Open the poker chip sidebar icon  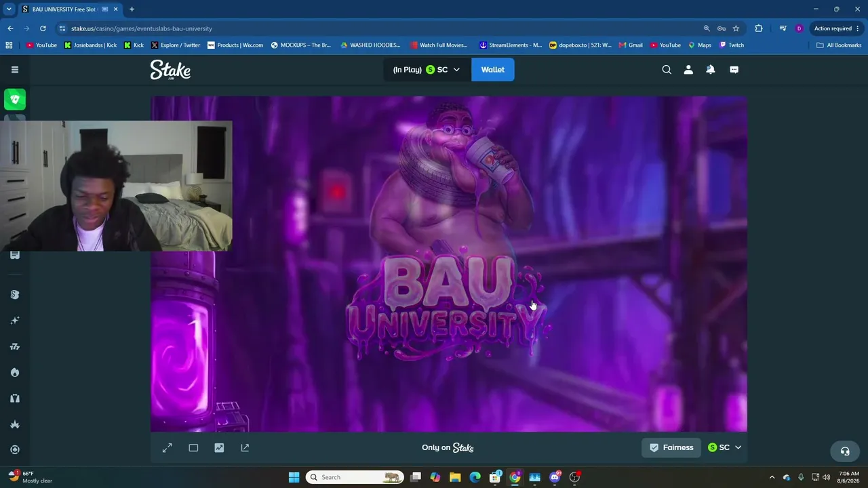[15, 449]
